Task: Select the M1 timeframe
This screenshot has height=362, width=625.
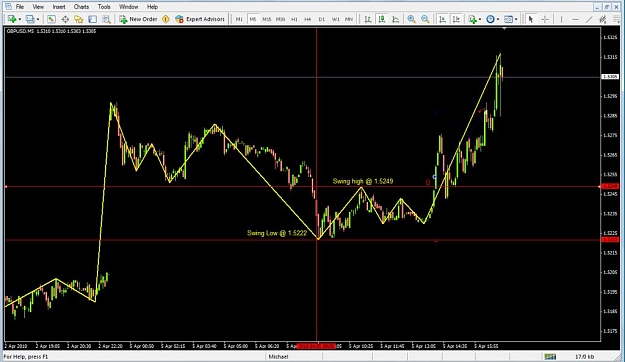Action: pyautogui.click(x=239, y=19)
